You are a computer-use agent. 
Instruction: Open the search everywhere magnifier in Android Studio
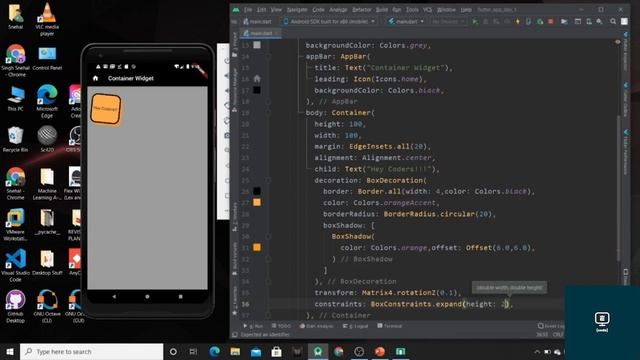[x=613, y=21]
